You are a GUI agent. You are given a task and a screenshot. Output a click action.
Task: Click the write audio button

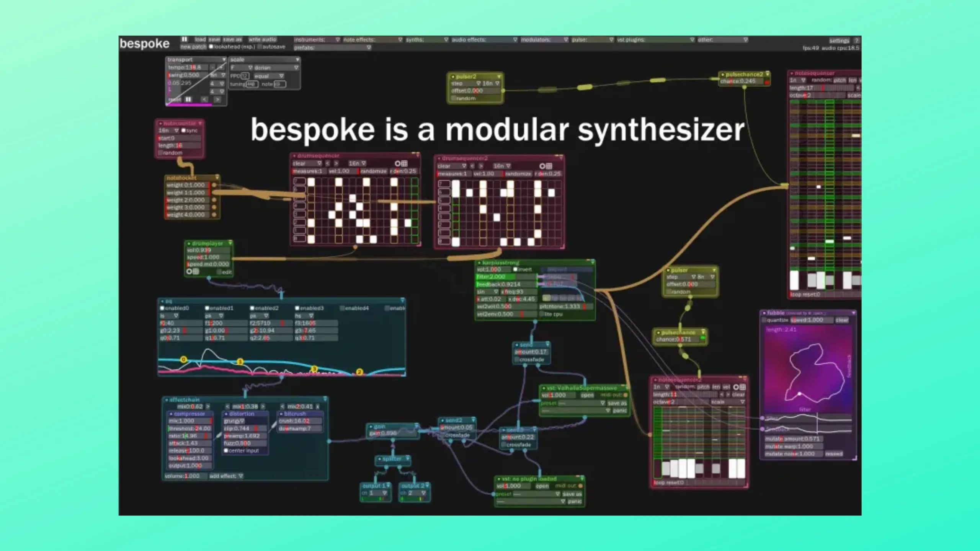262,39
